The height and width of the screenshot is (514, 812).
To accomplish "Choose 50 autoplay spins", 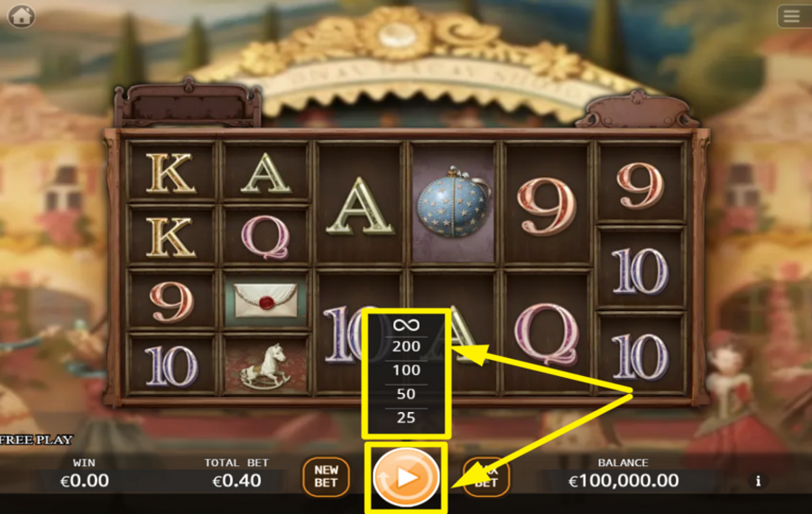I will 406,394.
